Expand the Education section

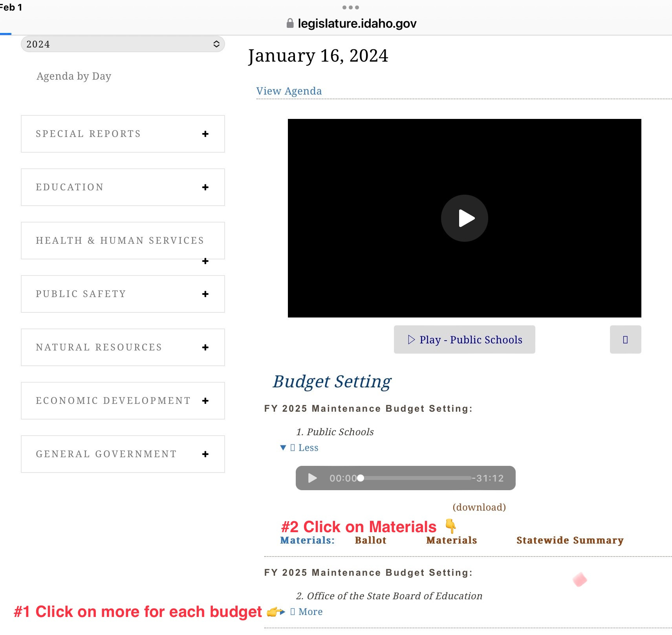click(123, 187)
